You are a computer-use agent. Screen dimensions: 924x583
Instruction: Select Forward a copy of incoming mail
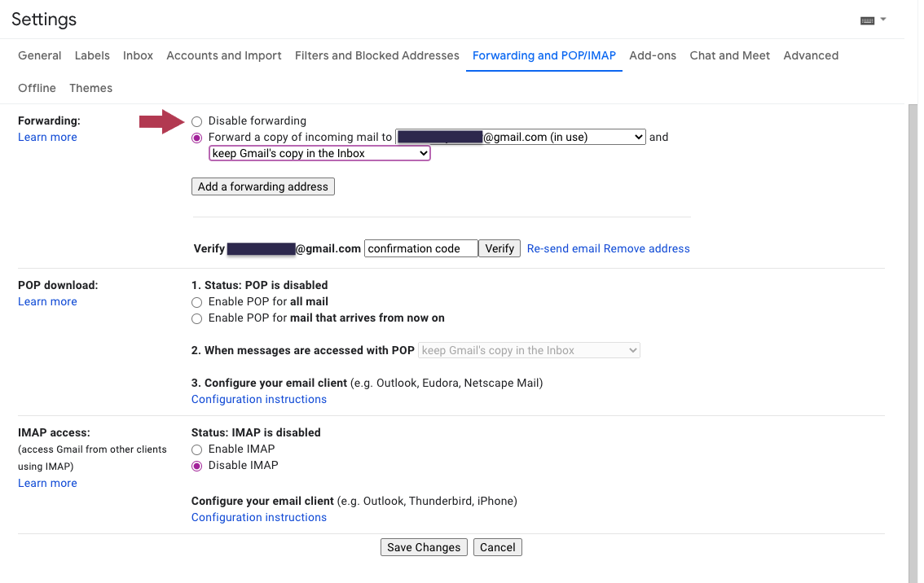[196, 137]
